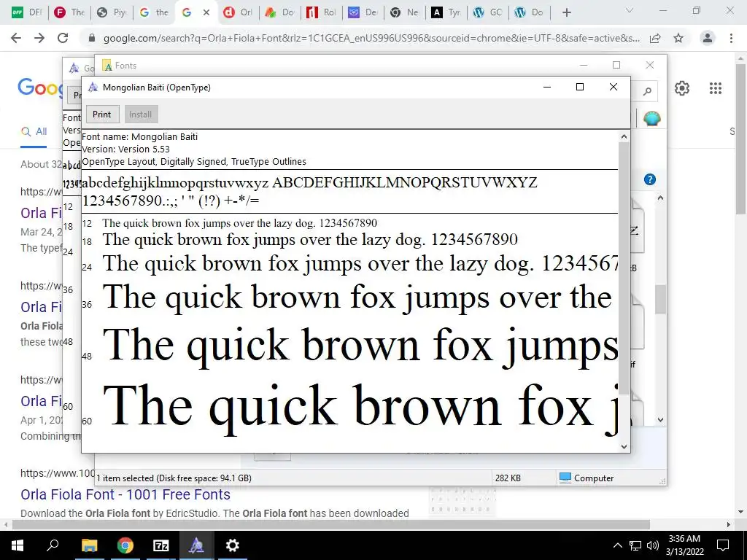Click network tray icon
Screen dimensions: 747x560
point(635,545)
